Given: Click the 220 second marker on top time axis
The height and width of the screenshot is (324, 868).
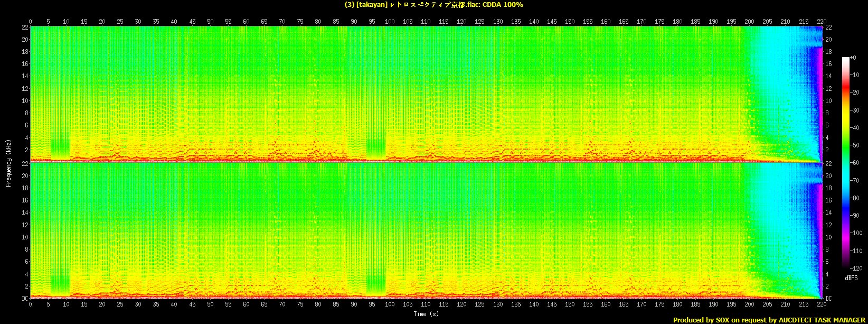Looking at the screenshot, I should click(821, 22).
